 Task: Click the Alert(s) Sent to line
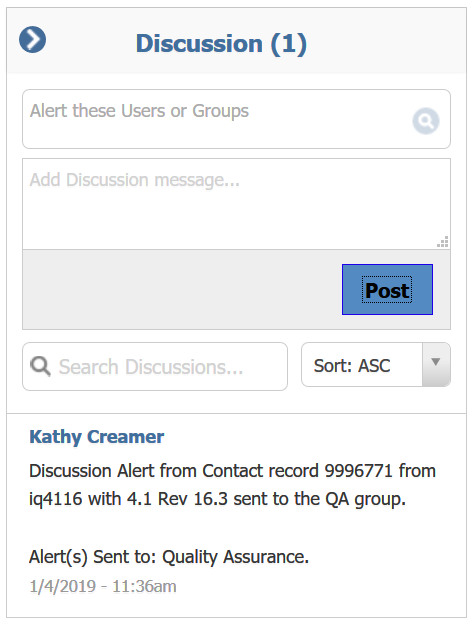[x=169, y=557]
